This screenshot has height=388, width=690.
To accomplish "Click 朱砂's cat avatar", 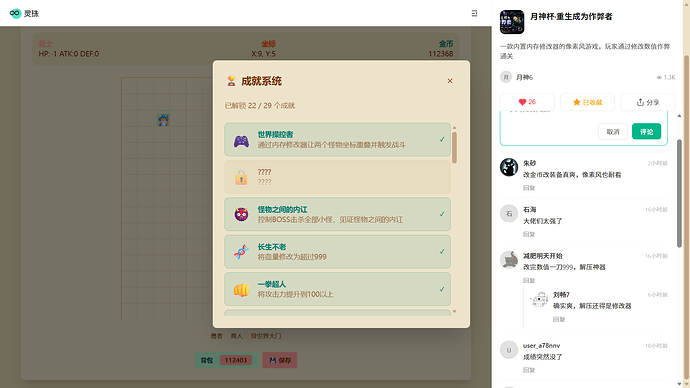I will [x=509, y=167].
